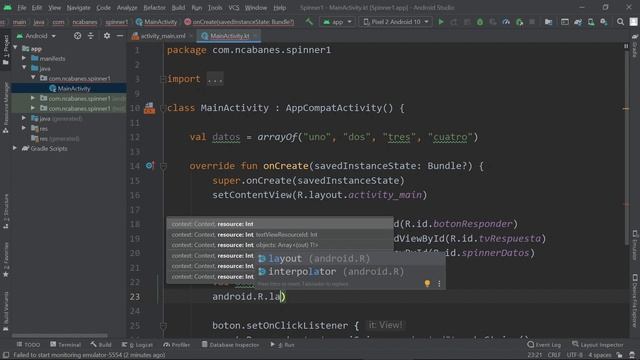Fold the onCreate function on line 14
The image size is (640, 360).
coord(163,166)
